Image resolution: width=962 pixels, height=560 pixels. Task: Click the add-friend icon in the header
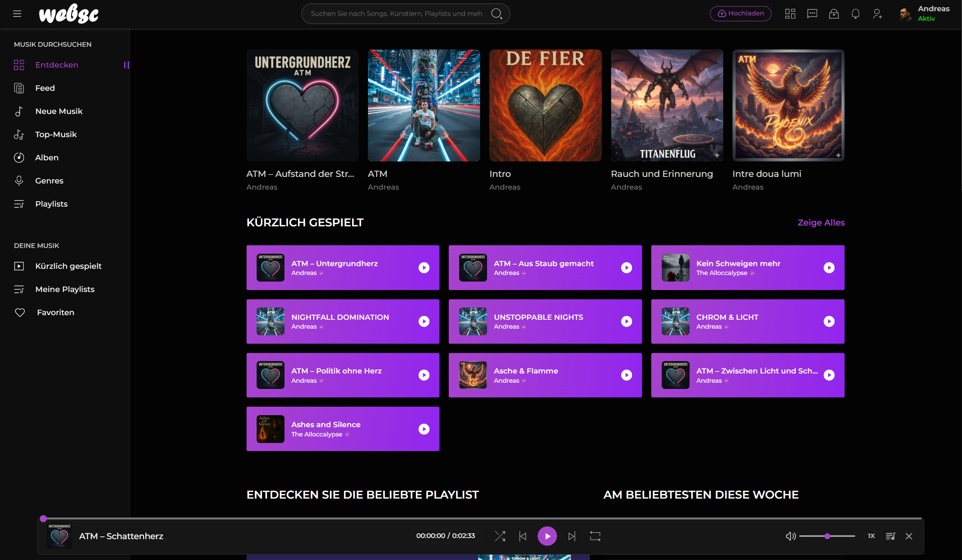877,14
